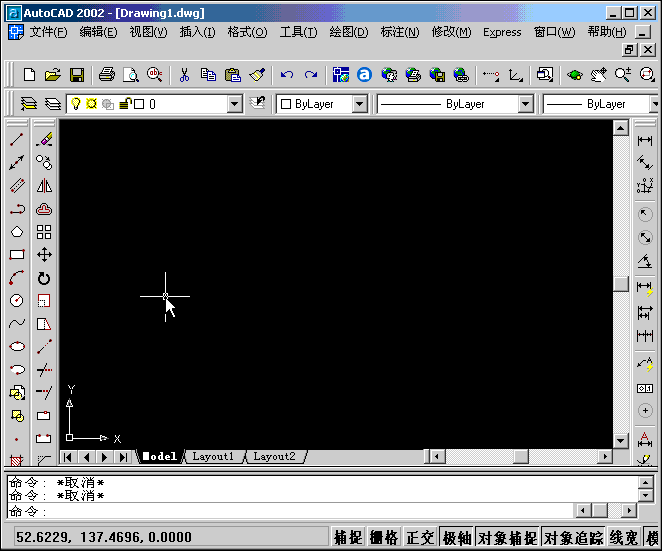Select the Rotate modify tool
The width and height of the screenshot is (662, 551).
point(44,278)
